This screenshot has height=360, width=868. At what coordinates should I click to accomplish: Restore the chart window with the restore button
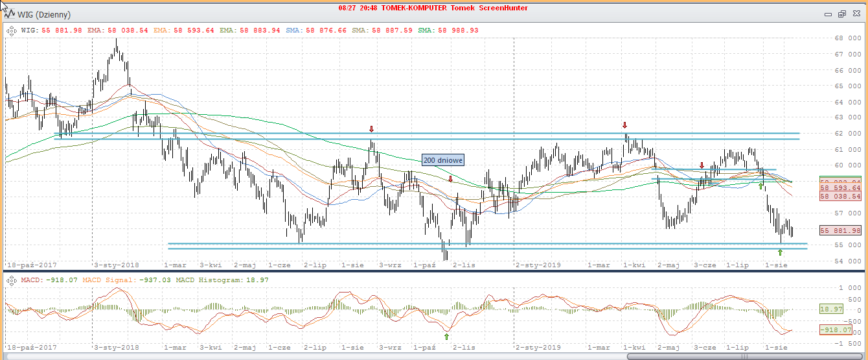(x=842, y=14)
